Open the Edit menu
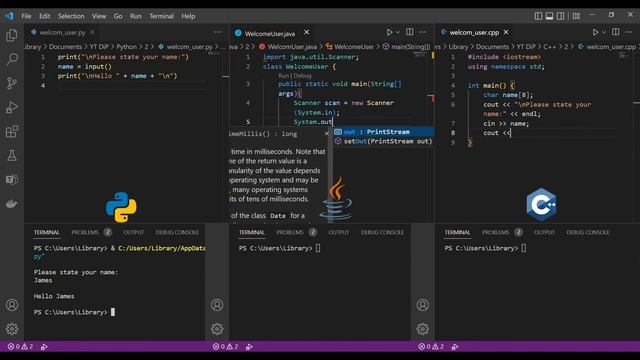Screen dimensions: 640x360 [44, 16]
